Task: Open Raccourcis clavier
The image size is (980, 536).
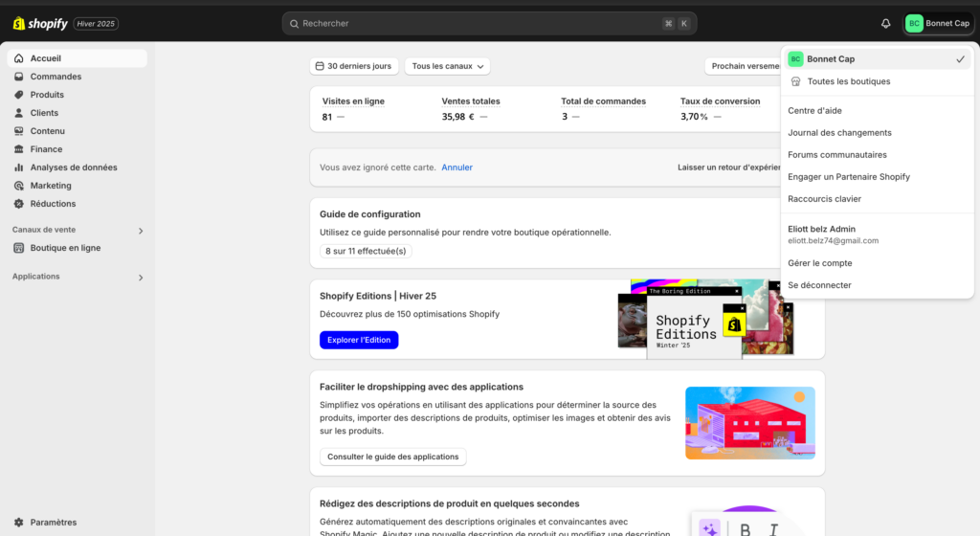Action: pos(824,199)
